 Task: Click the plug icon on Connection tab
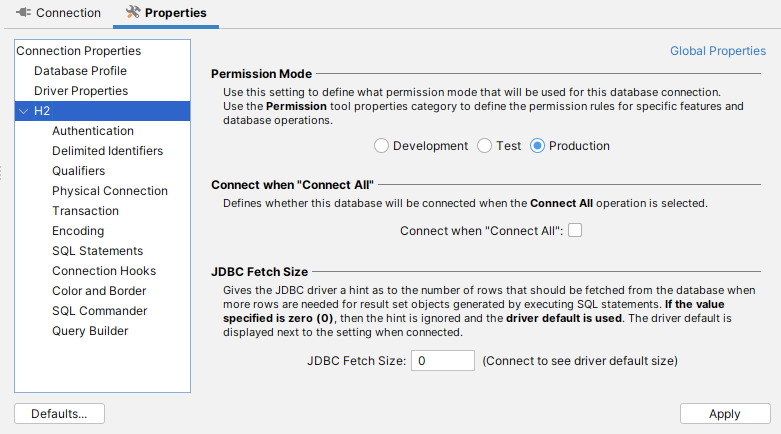[22, 13]
